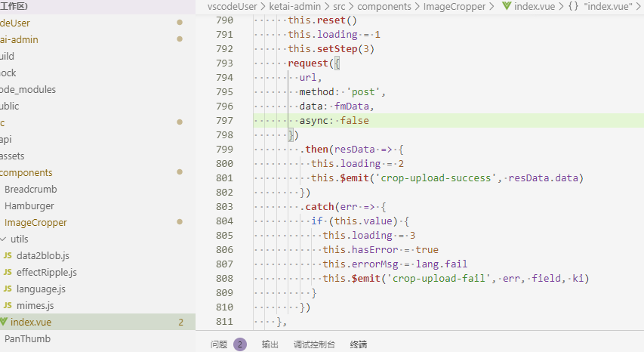Switch to the 输出 (Output) tab
The height and width of the screenshot is (352, 644).
point(270,344)
